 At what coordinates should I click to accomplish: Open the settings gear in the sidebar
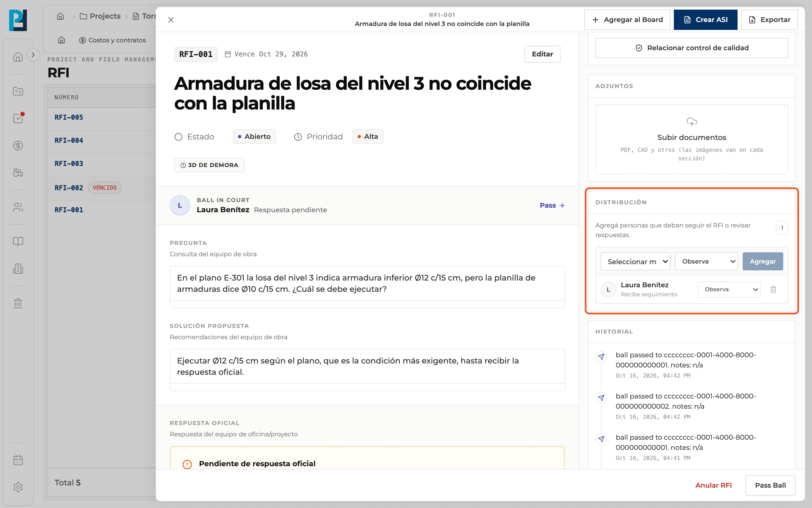[18, 487]
